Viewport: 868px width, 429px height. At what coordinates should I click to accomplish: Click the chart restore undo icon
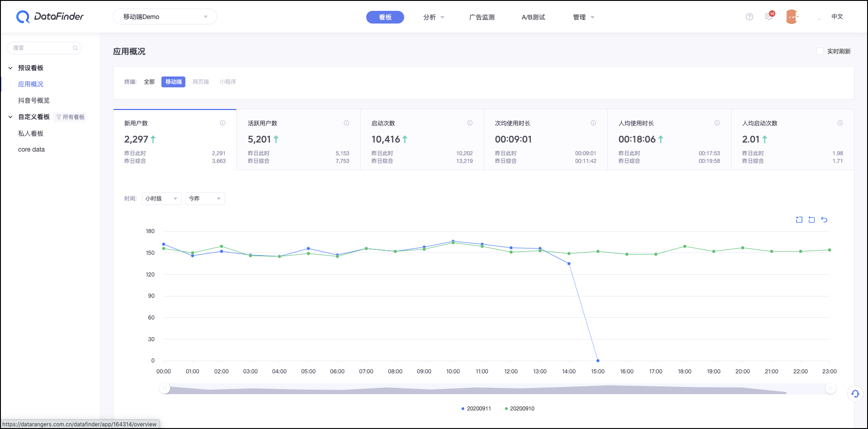click(824, 219)
